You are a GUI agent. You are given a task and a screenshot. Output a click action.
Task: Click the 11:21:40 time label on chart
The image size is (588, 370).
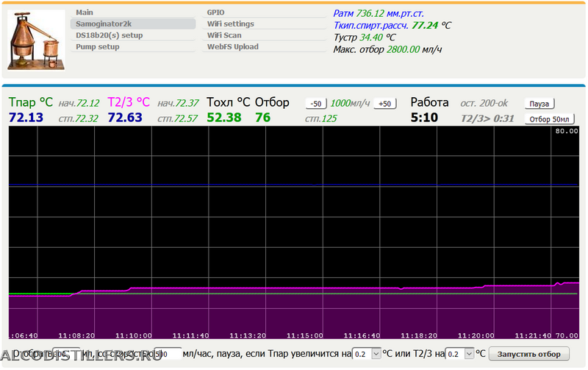click(533, 335)
